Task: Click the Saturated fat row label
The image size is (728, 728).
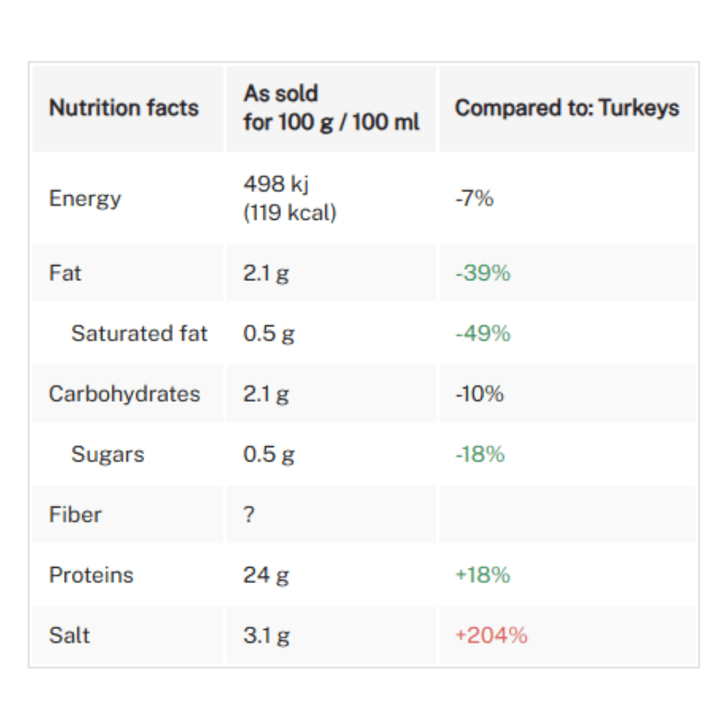Action: [139, 333]
